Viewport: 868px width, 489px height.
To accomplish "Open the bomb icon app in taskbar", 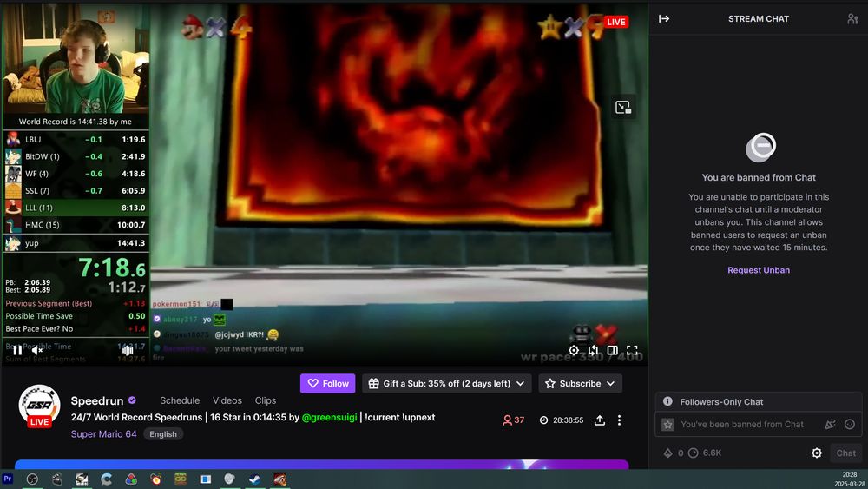I will [x=156, y=479].
